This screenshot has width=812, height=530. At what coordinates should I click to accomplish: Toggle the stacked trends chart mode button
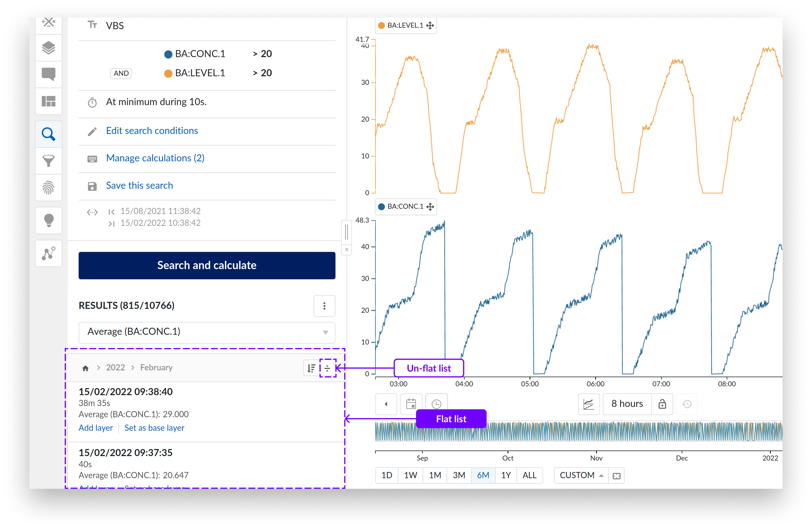click(x=588, y=404)
